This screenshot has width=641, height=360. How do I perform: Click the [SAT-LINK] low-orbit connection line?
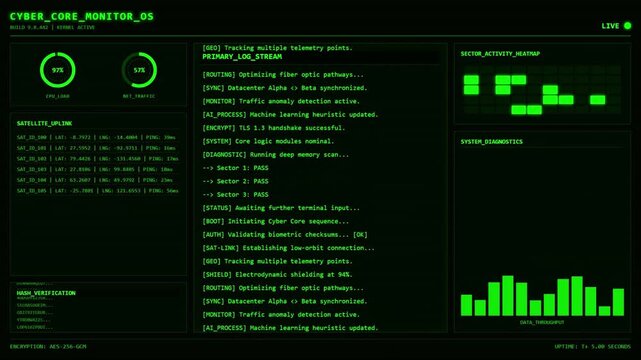point(288,248)
